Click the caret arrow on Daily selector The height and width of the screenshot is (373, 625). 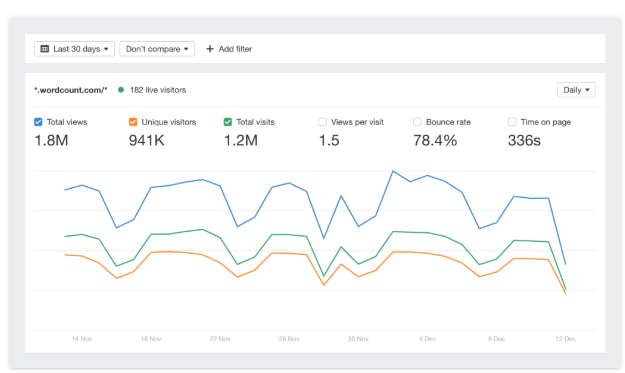click(x=587, y=90)
